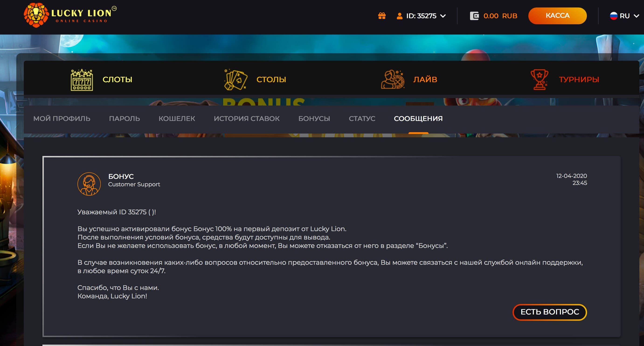Click the tournaments trophy icon
The image size is (644, 346).
pos(539,80)
